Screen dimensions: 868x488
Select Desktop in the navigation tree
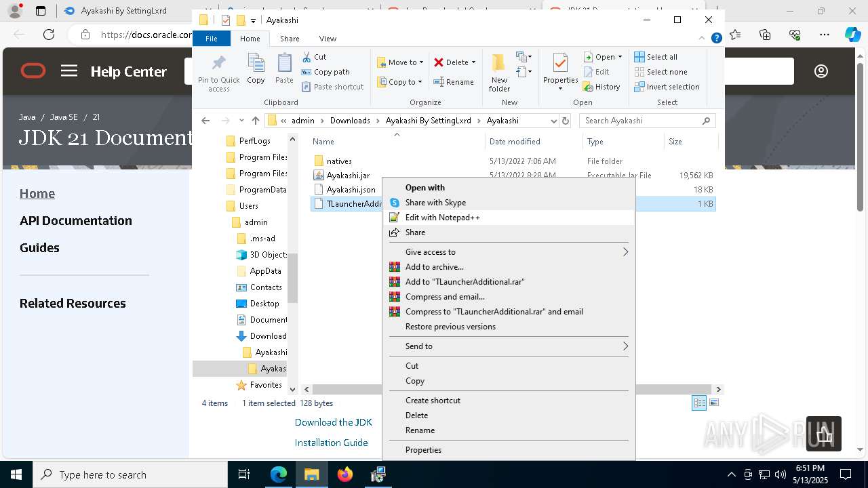264,304
